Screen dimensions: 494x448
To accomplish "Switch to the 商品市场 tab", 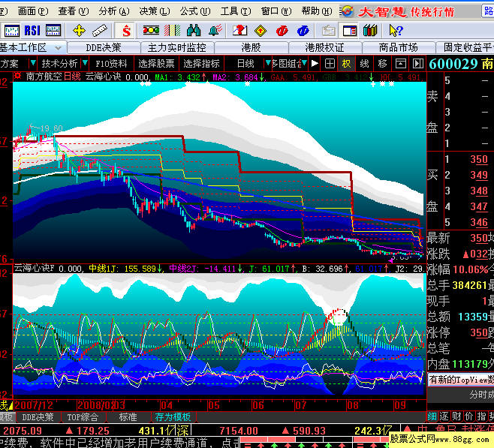I will coord(399,48).
